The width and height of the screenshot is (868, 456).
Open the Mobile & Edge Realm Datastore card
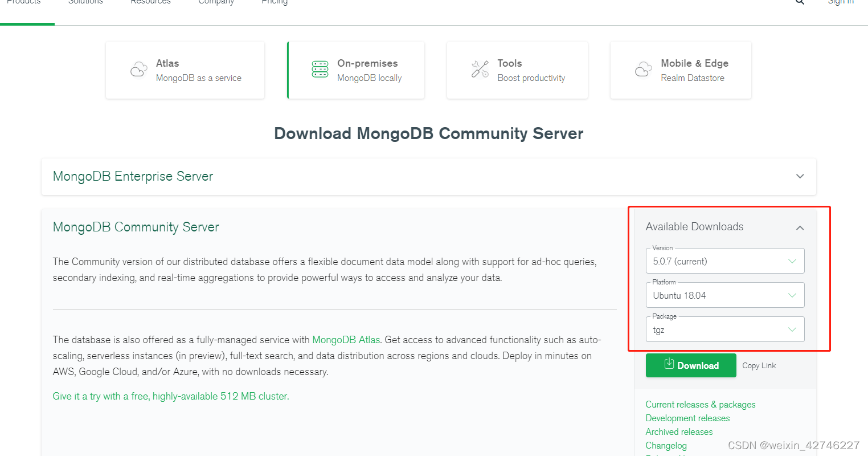click(681, 70)
